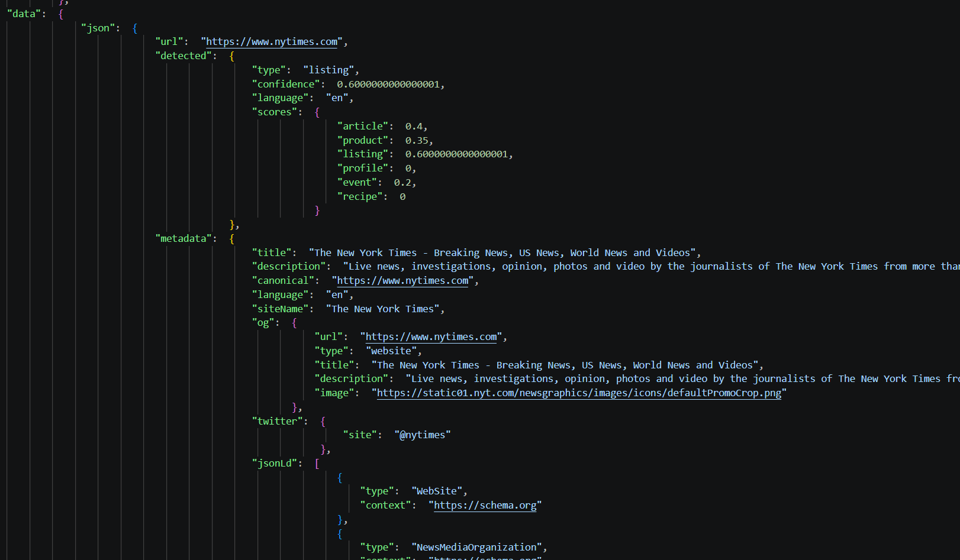Click the product score value 0.35
The image size is (960, 560).
click(x=417, y=140)
